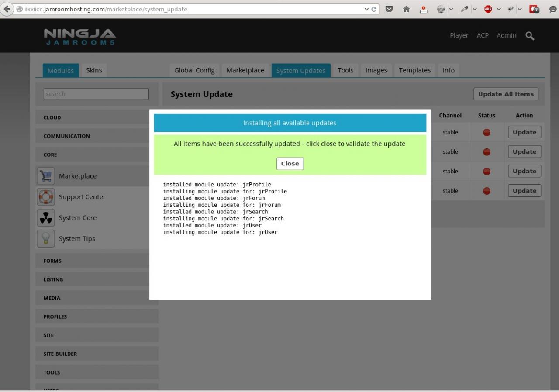Click the Adblock Plus icon

pyautogui.click(x=488, y=9)
